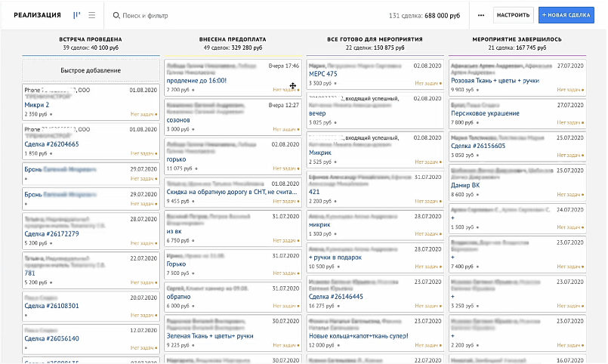This screenshot has height=364, width=608.
Task: Click Нет задач on МЕРС 475 card
Action: coord(428,83)
